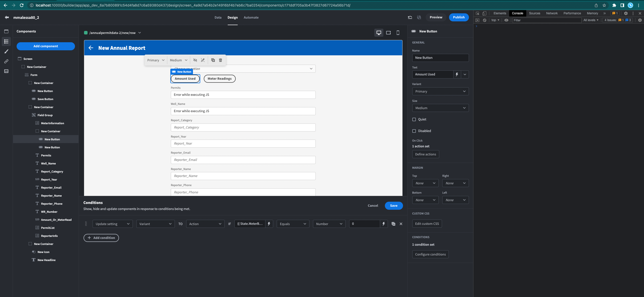Click the duplicate component icon in the floating toolbar

click(213, 60)
